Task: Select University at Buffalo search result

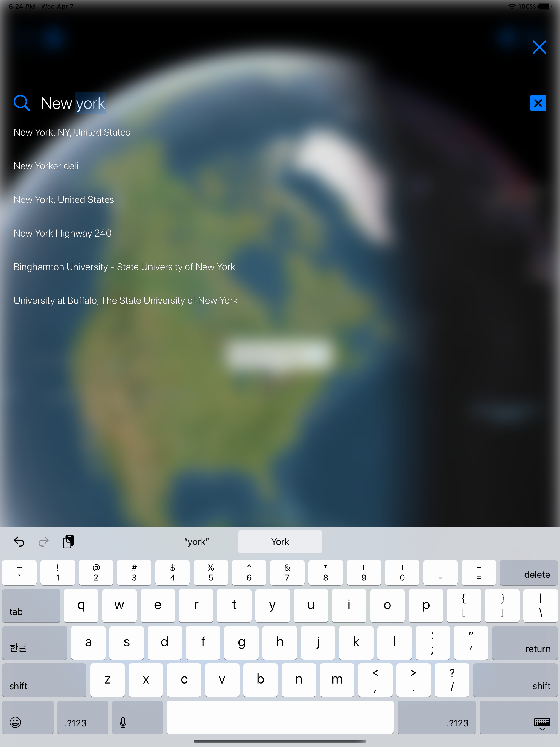Action: (126, 300)
